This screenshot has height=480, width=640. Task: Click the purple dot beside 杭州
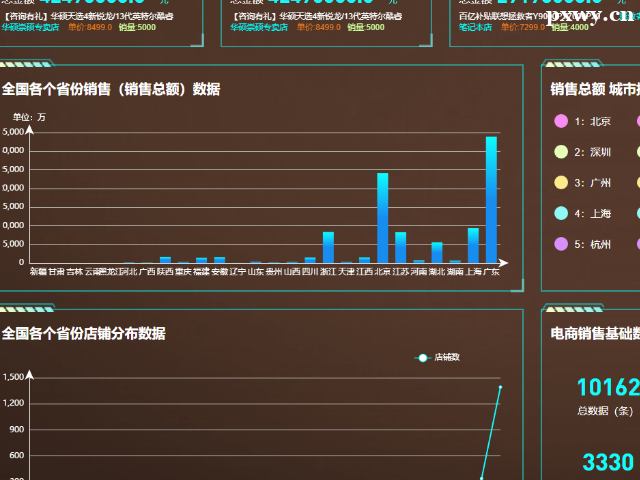click(559, 244)
